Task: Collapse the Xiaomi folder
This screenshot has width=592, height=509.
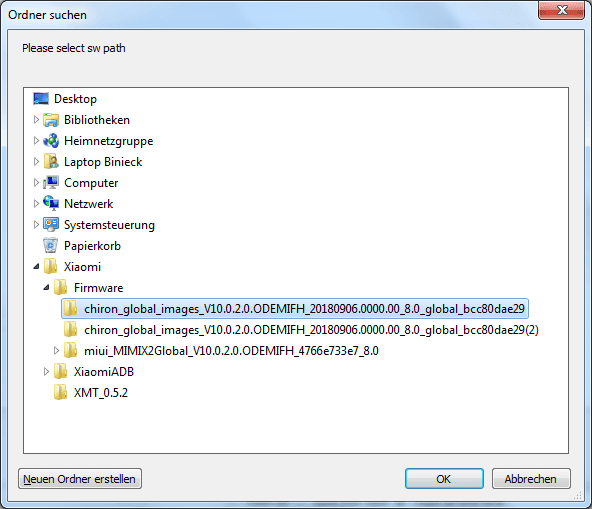Action: click(x=36, y=267)
